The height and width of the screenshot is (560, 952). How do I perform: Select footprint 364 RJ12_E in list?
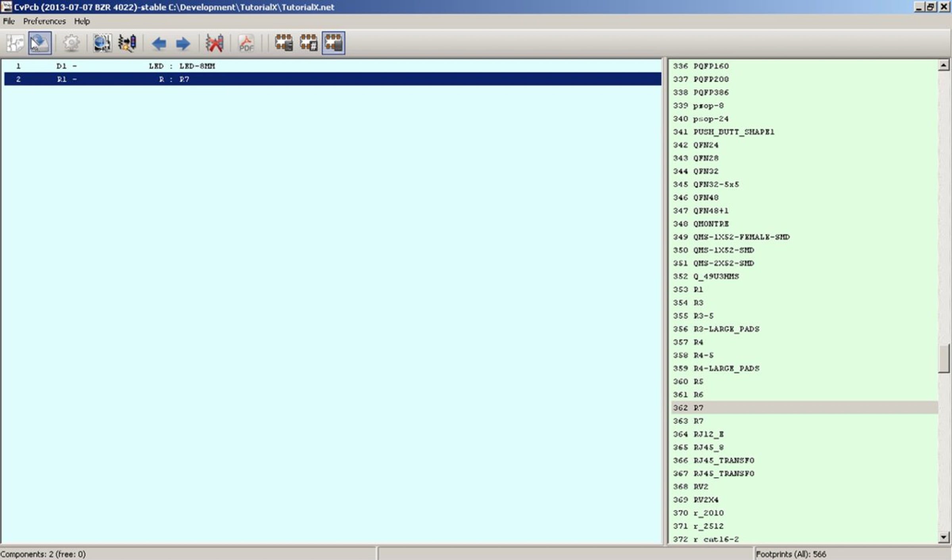pos(708,434)
